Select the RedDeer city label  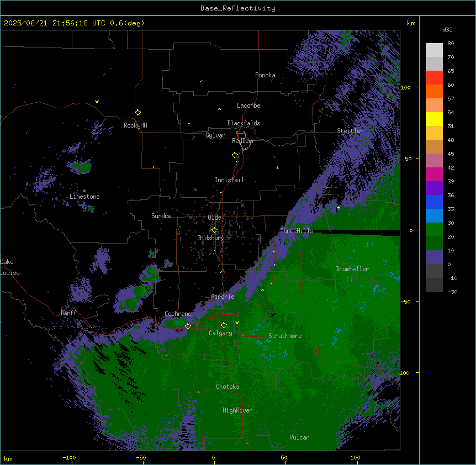click(243, 141)
